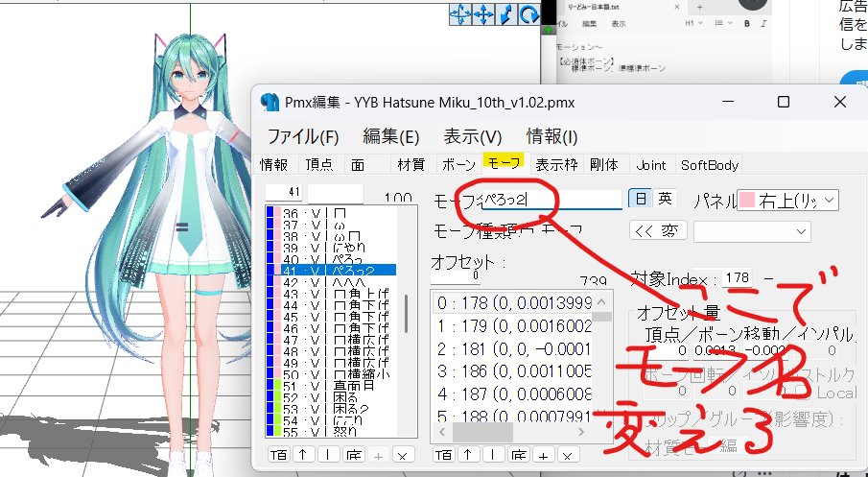Click the green plus icon below black square
Image resolution: width=868 pixels, height=477 pixels.
point(548,30)
